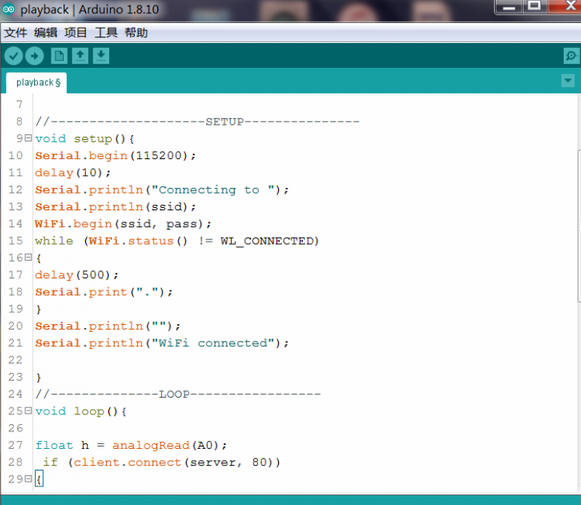Click the SETUP comment line text

tap(197, 122)
